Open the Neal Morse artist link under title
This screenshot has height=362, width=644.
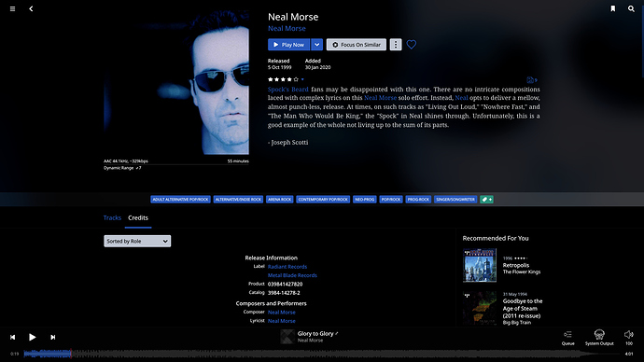click(x=287, y=28)
